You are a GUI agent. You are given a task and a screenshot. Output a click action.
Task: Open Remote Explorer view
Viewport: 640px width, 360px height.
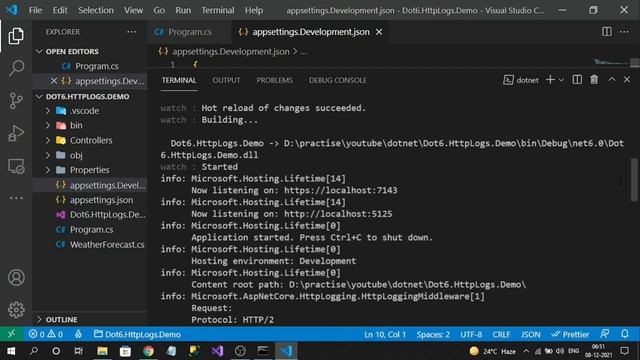coord(16,166)
